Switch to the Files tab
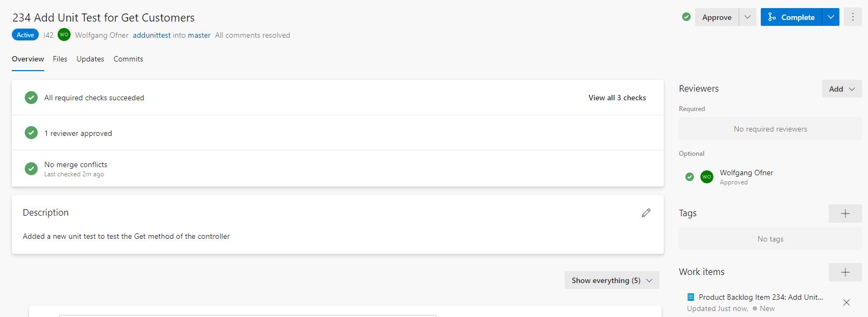Image resolution: width=868 pixels, height=317 pixels. 60,59
